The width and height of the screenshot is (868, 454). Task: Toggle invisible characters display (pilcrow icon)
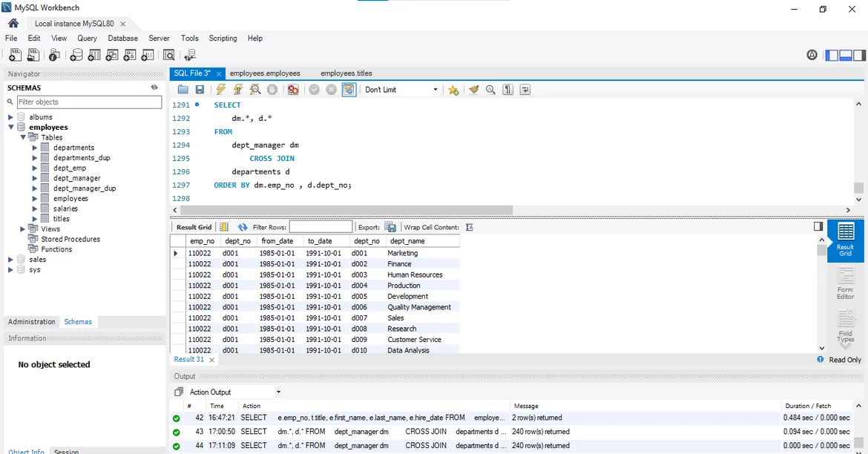(x=508, y=90)
